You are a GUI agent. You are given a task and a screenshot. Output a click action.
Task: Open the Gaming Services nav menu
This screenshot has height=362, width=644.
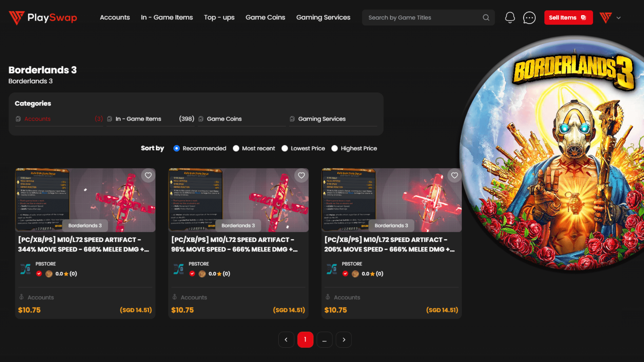coord(323,17)
